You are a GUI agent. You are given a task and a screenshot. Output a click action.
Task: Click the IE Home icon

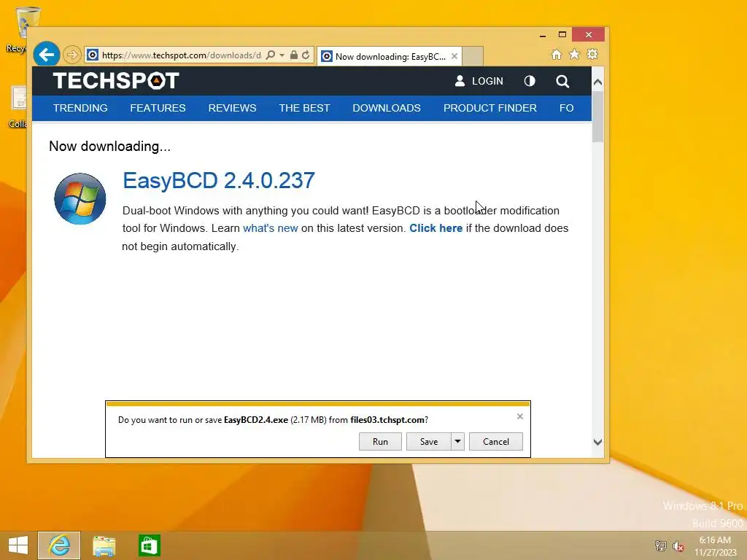(557, 54)
